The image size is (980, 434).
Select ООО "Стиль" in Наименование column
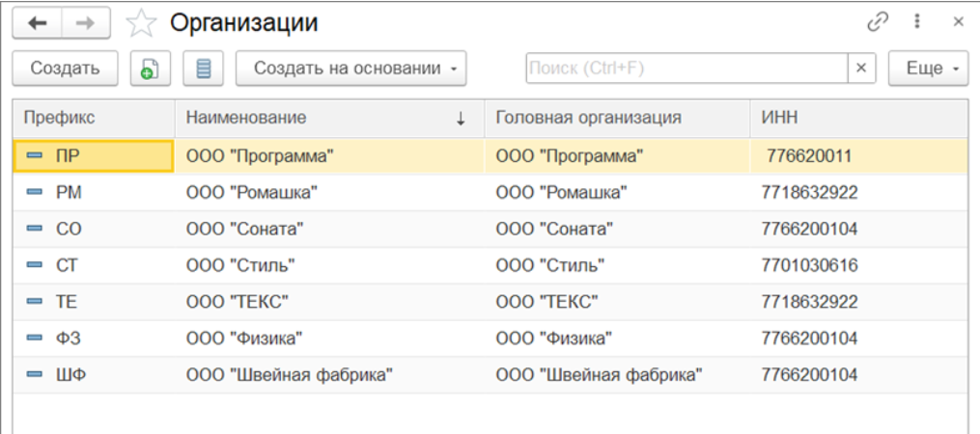329,265
